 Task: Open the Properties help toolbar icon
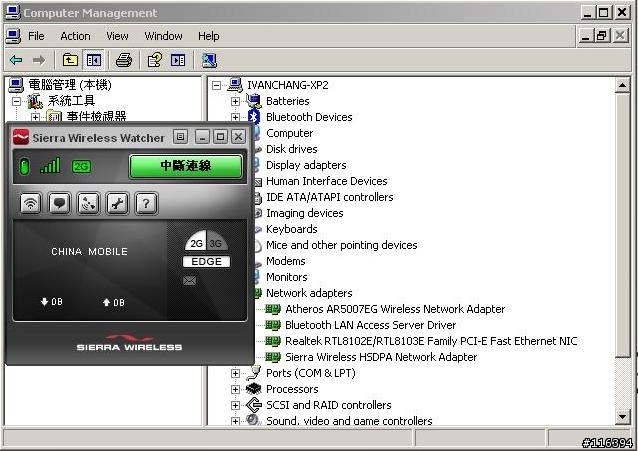pyautogui.click(x=155, y=60)
